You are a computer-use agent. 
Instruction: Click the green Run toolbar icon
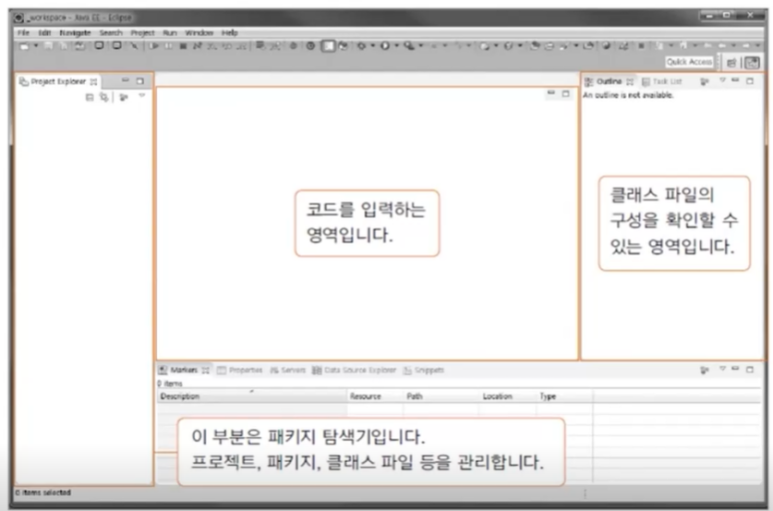click(385, 46)
